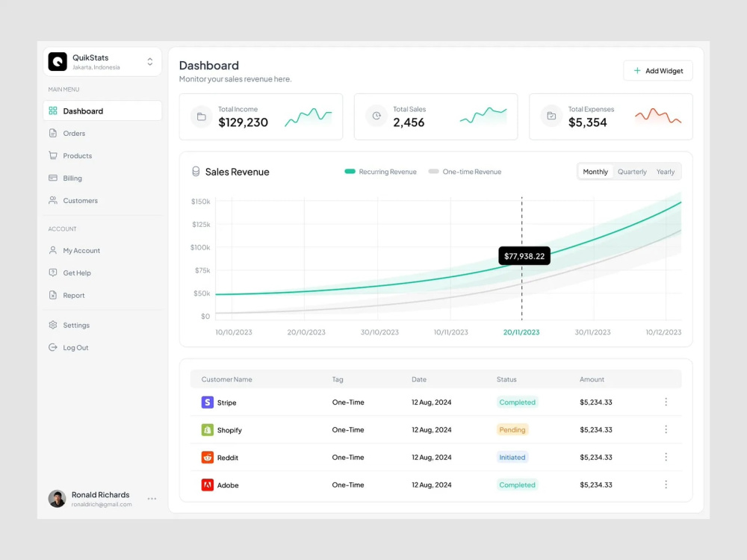This screenshot has width=747, height=560.
Task: Click the QuikStats logo icon
Action: 58,61
